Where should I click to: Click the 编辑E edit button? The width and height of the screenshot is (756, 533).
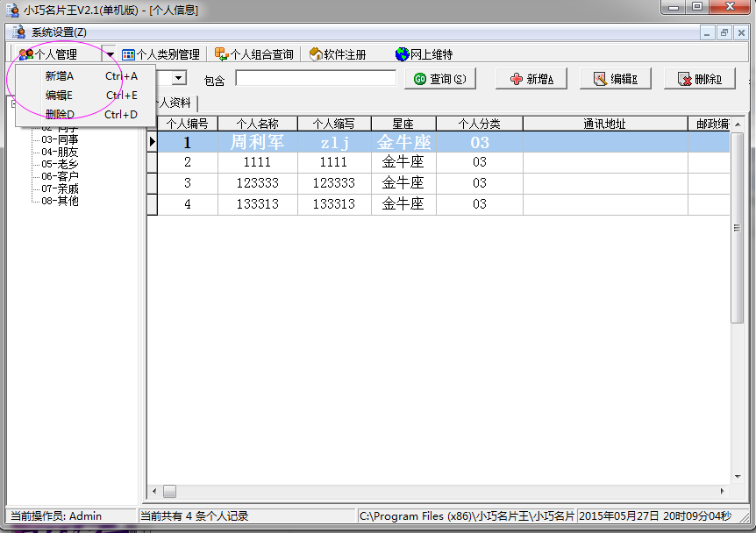point(615,79)
